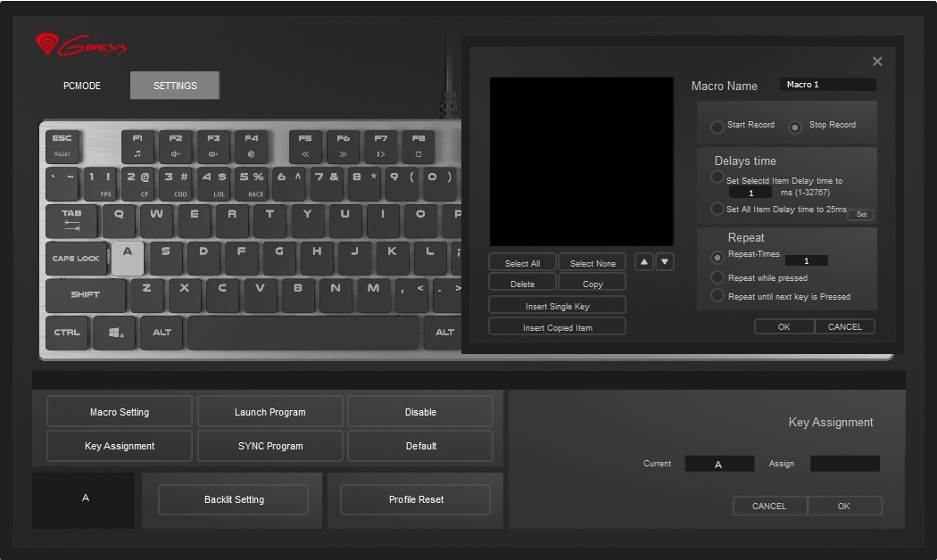937x560 pixels.
Task: Choose Repeat while pressed option
Action: [717, 277]
